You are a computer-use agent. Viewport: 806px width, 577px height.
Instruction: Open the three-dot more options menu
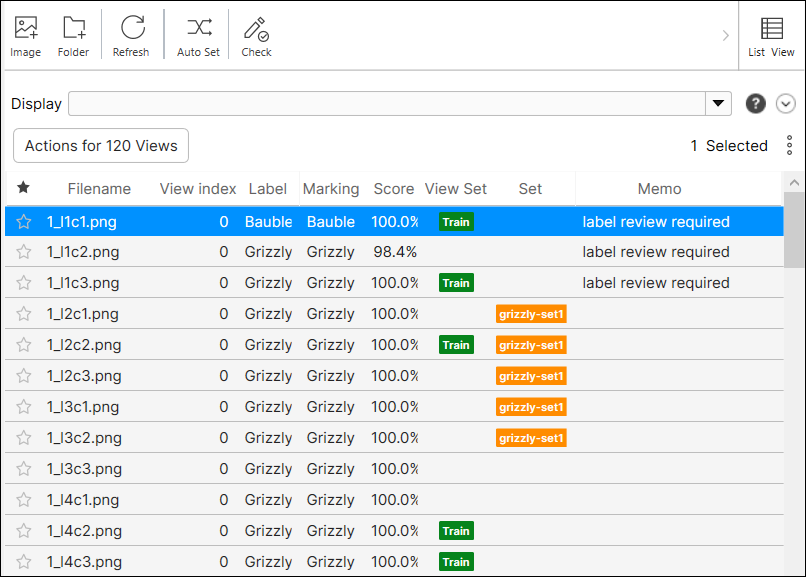(x=789, y=146)
